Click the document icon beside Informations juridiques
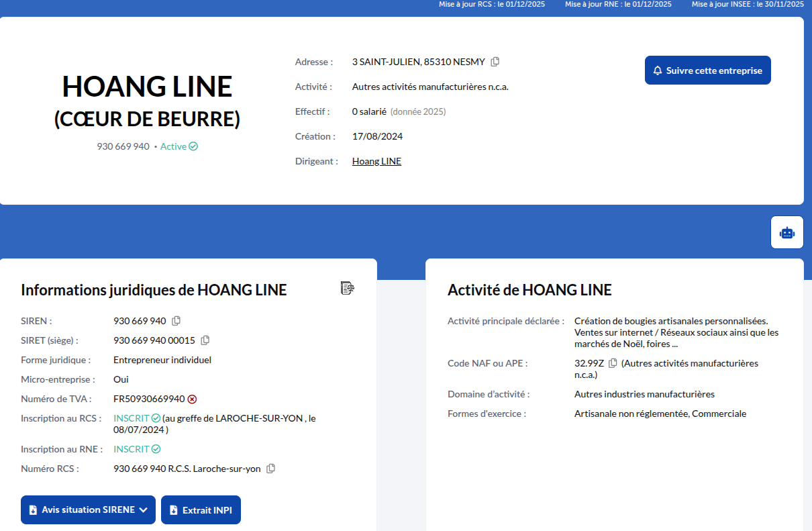This screenshot has height=531, width=812. (347, 288)
